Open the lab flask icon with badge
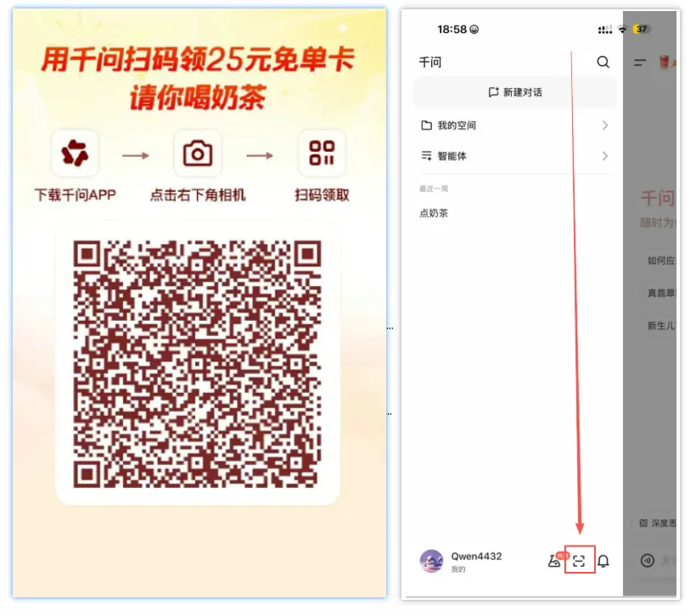This screenshot has height=616, width=696. point(555,561)
